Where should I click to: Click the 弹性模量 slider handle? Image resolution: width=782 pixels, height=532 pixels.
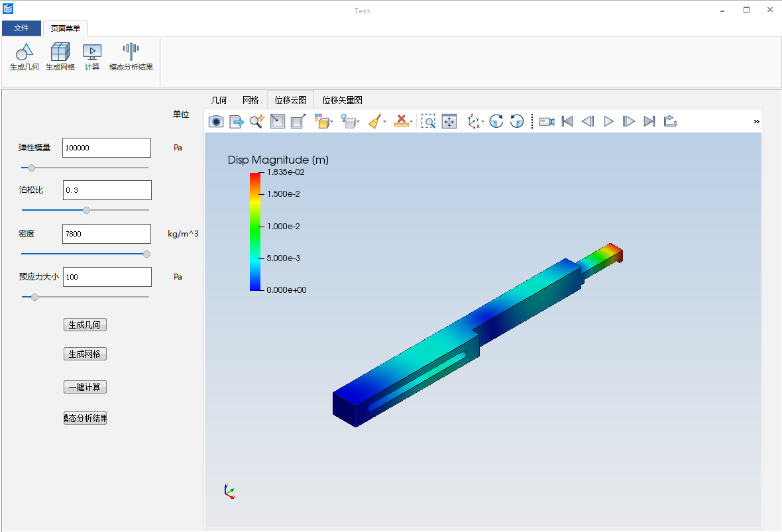[x=31, y=168]
